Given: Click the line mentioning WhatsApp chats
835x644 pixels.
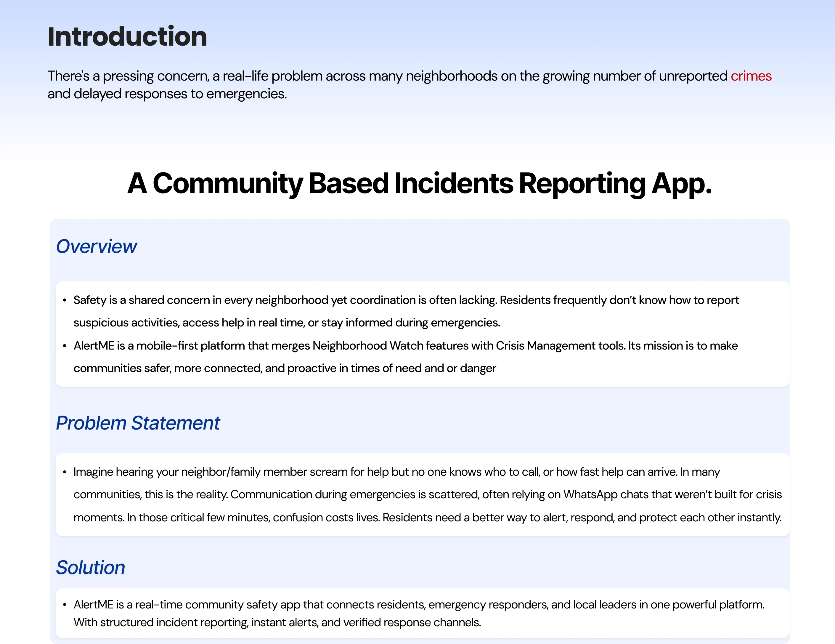Looking at the screenshot, I should point(428,494).
